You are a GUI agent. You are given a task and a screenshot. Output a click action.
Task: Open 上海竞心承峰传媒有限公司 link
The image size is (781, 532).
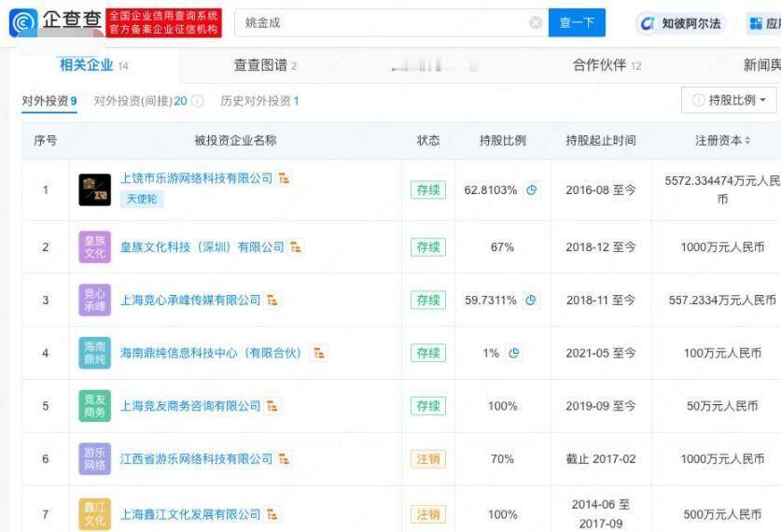(x=190, y=300)
